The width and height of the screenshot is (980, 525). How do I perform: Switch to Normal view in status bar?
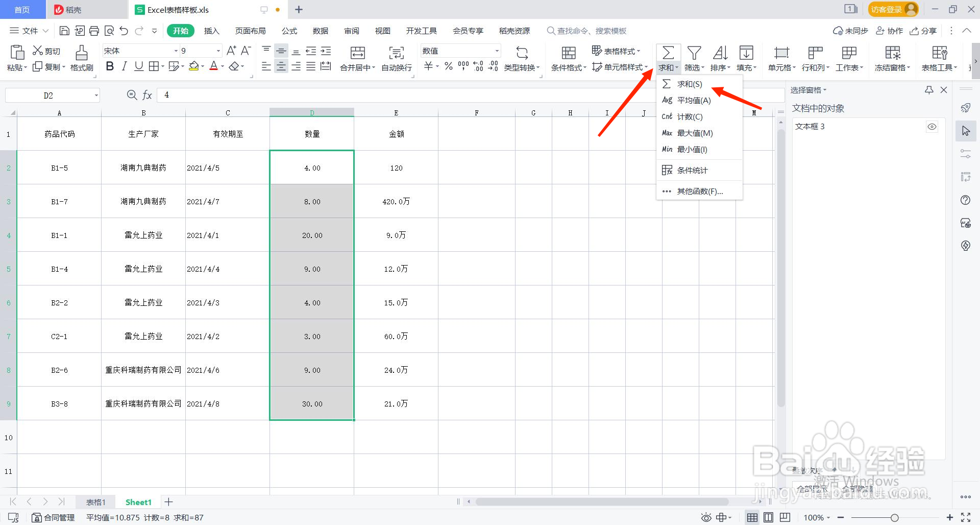[752, 517]
